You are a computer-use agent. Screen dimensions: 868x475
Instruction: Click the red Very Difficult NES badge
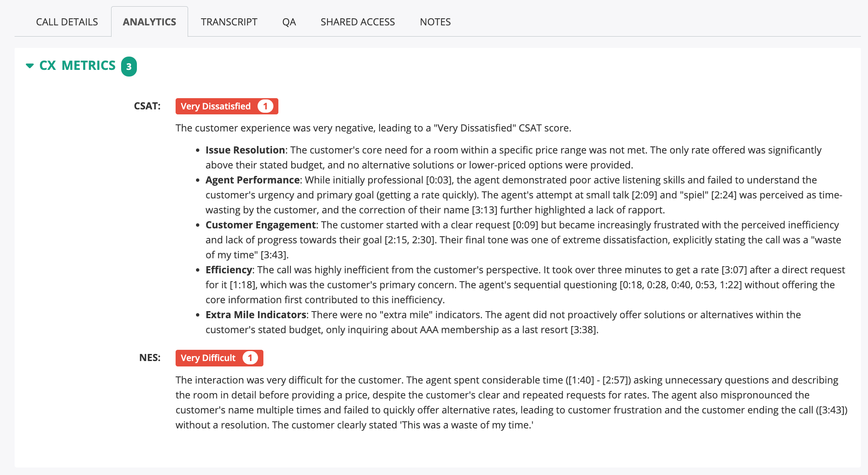[x=208, y=358]
